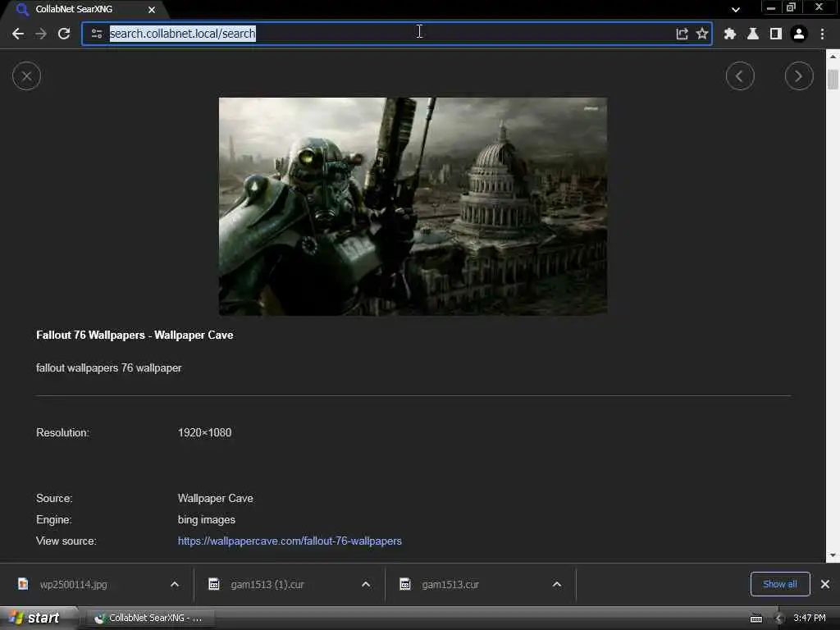Viewport: 840px width, 630px height.
Task: Close the image detail view with X circle
Action: pyautogui.click(x=26, y=76)
